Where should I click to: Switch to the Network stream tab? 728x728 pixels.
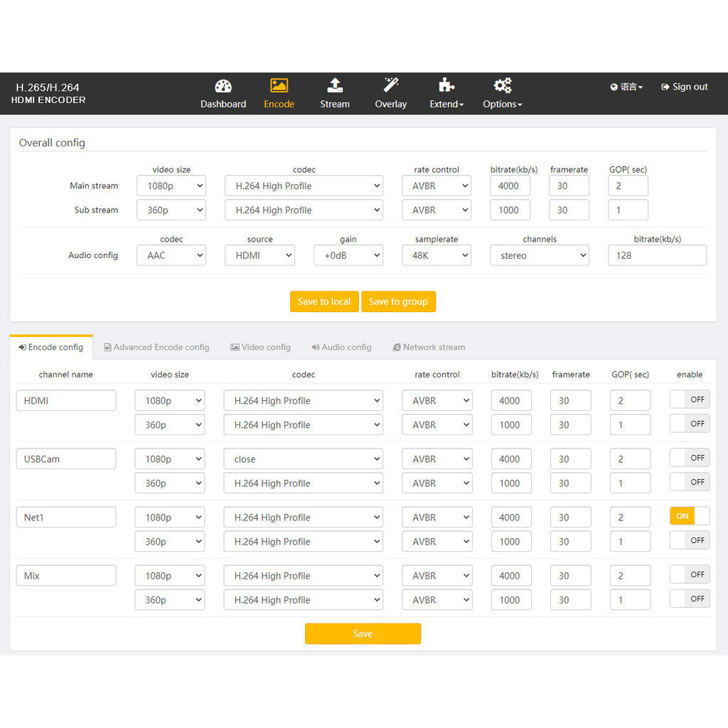click(x=429, y=347)
